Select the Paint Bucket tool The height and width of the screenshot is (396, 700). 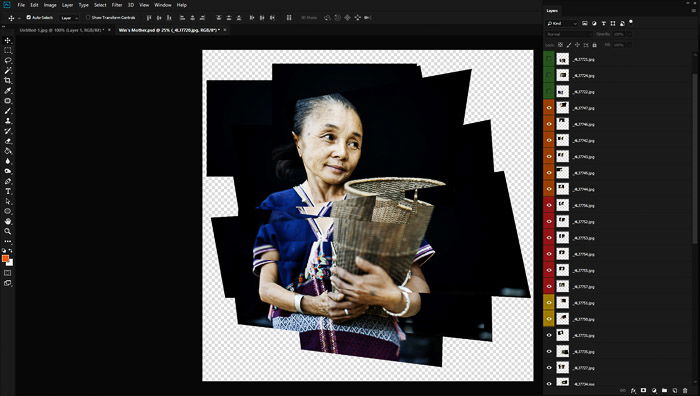tap(8, 151)
